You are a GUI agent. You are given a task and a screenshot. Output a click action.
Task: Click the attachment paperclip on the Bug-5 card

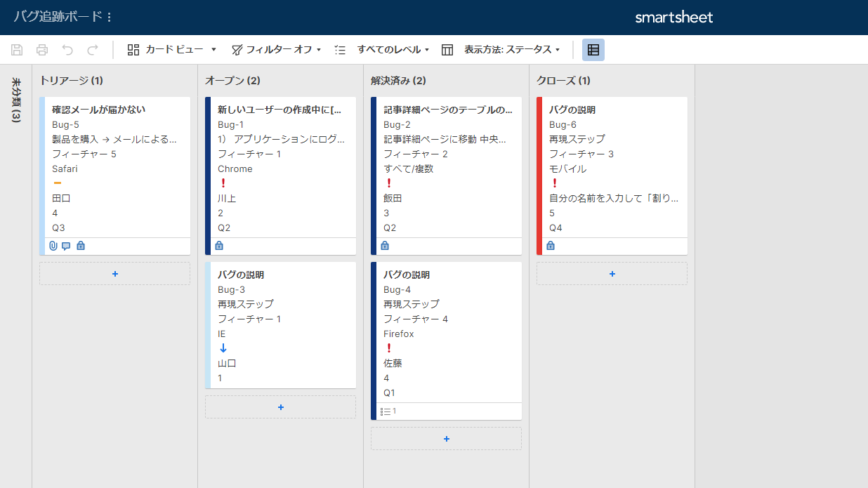[x=53, y=245]
